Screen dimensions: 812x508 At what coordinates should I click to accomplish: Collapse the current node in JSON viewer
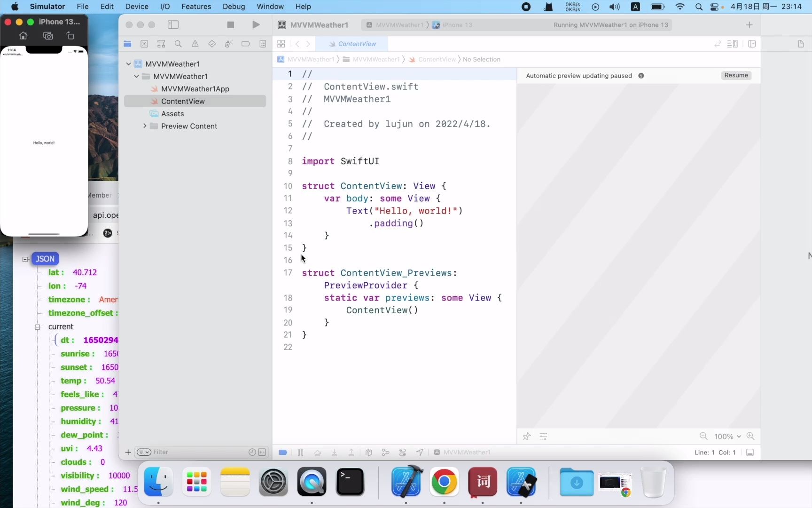[x=38, y=327]
